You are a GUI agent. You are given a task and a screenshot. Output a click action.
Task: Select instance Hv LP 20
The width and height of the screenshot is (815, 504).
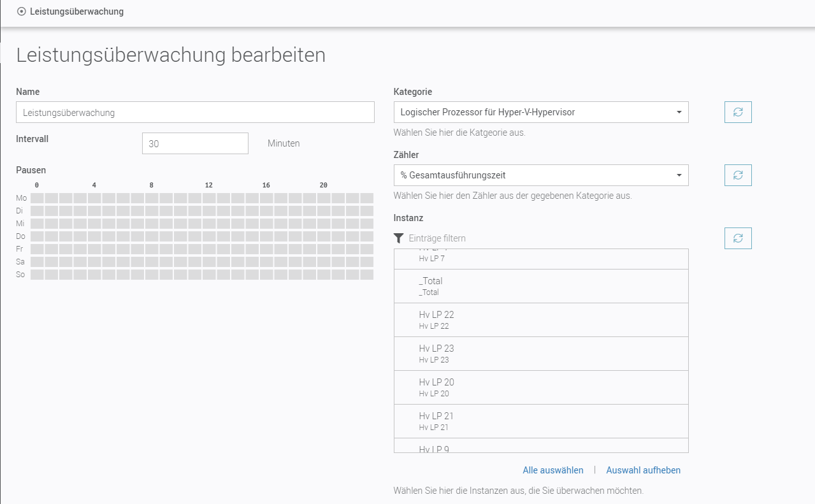pyautogui.click(x=541, y=387)
